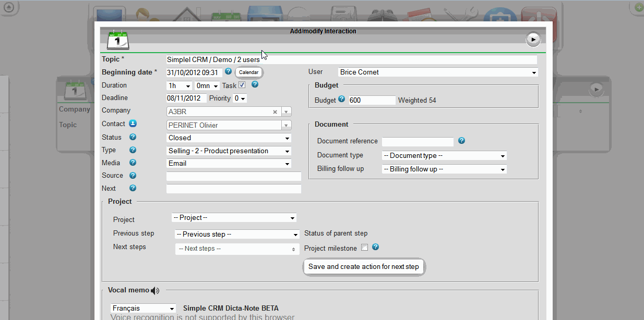Open help icon beside the Task checkbox
The width and height of the screenshot is (644, 320).
click(255, 84)
